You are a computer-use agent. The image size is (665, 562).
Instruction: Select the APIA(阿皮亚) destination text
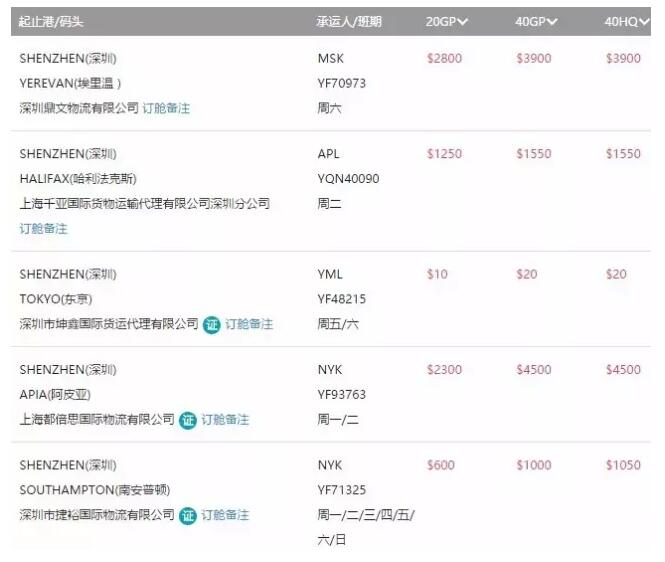pos(55,395)
